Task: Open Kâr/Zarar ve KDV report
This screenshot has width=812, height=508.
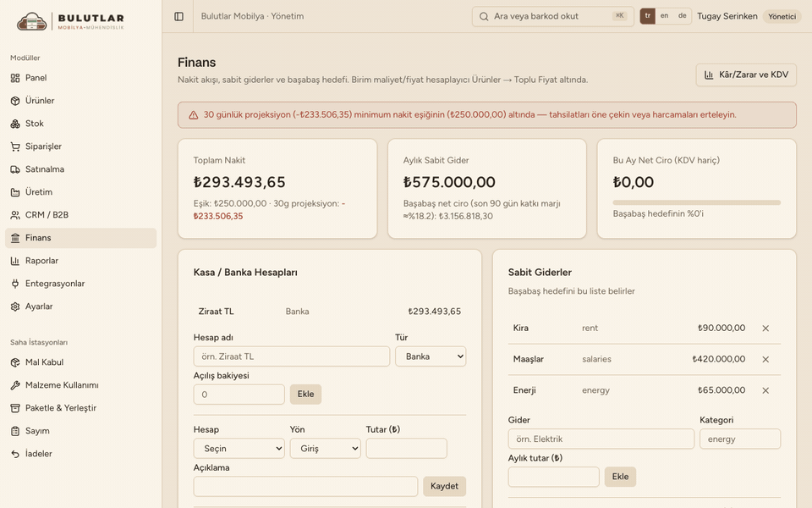Action: pyautogui.click(x=746, y=75)
